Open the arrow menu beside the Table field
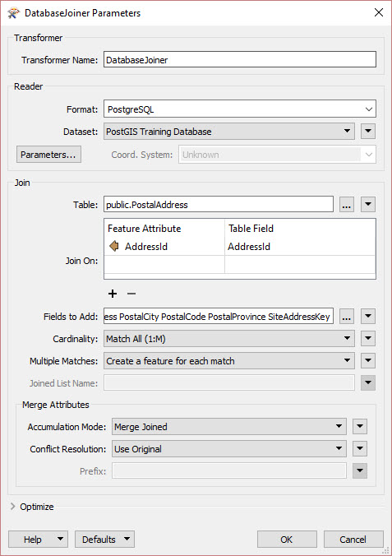 tap(368, 205)
